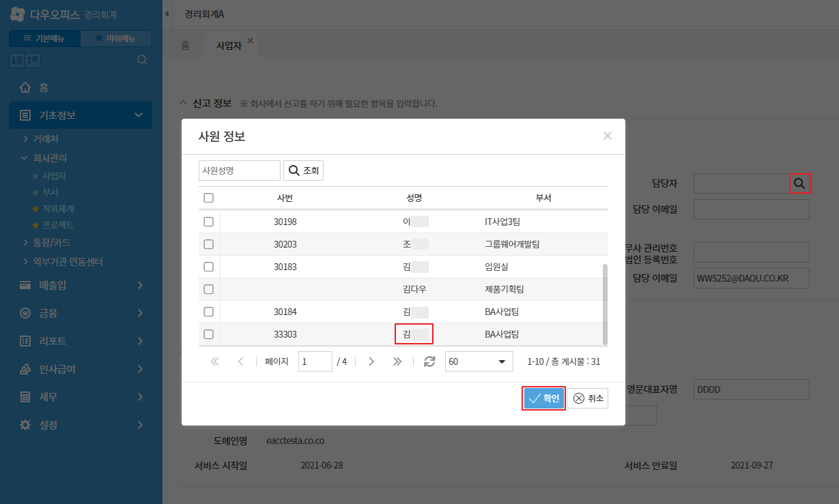The width and height of the screenshot is (839, 504).
Task: Click the expand-all menu icon in sidebar
Action: tap(17, 60)
